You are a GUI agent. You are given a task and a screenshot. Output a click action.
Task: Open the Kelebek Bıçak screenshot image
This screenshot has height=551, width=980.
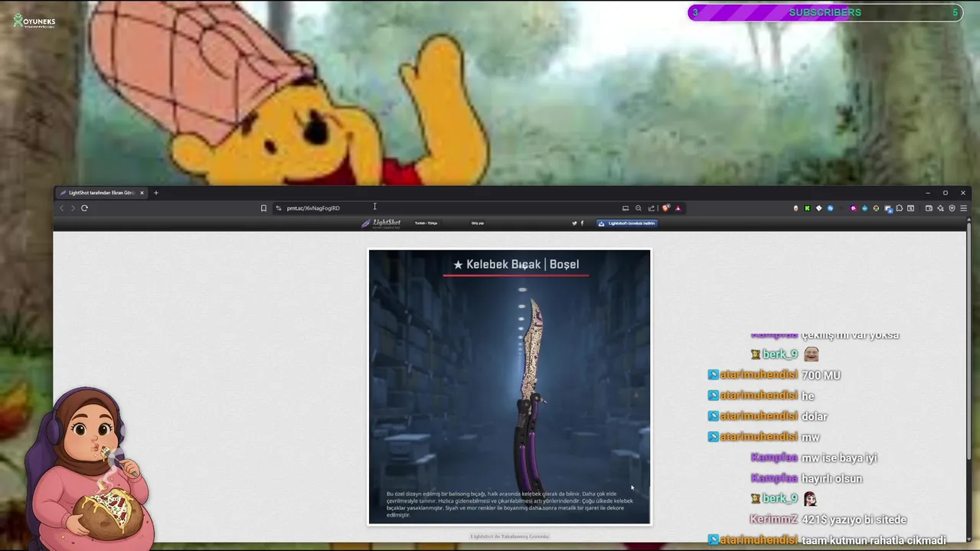[x=510, y=387]
